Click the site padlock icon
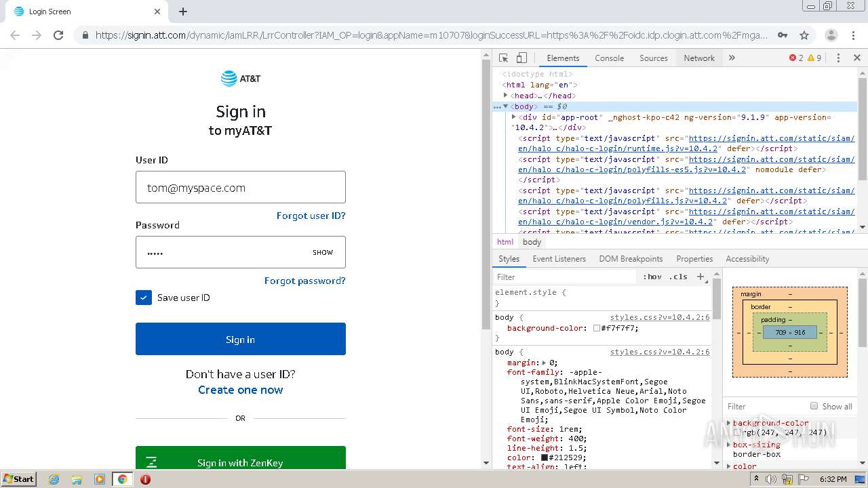The image size is (868, 488). (x=85, y=35)
